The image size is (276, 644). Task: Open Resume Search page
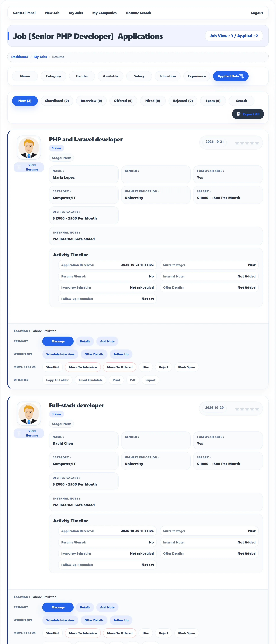138,13
